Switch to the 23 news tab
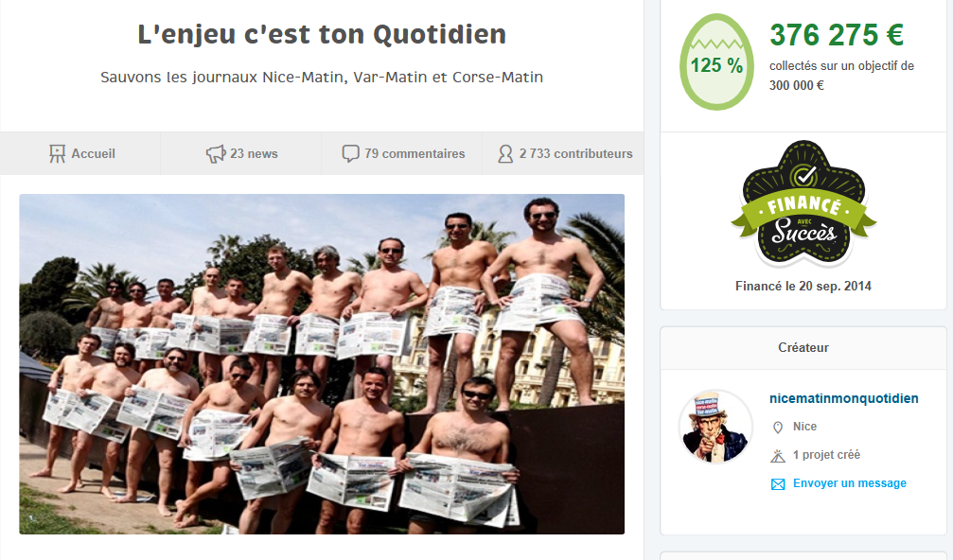Viewport: 953px width, 560px height. [241, 153]
